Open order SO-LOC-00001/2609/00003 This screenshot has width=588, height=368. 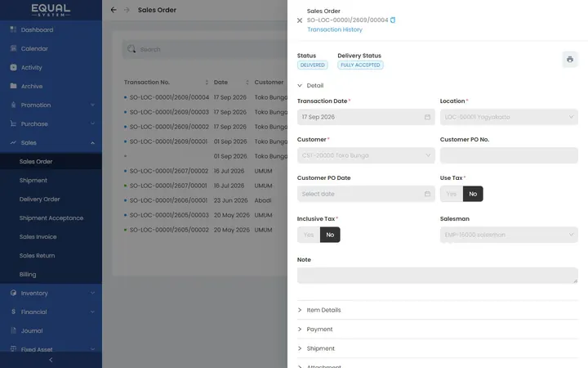tap(169, 112)
